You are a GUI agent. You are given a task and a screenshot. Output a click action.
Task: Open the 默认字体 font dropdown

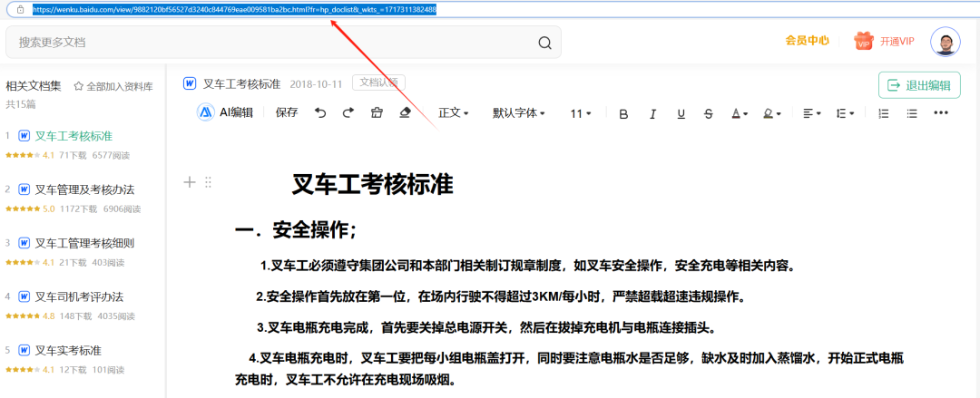click(x=518, y=113)
